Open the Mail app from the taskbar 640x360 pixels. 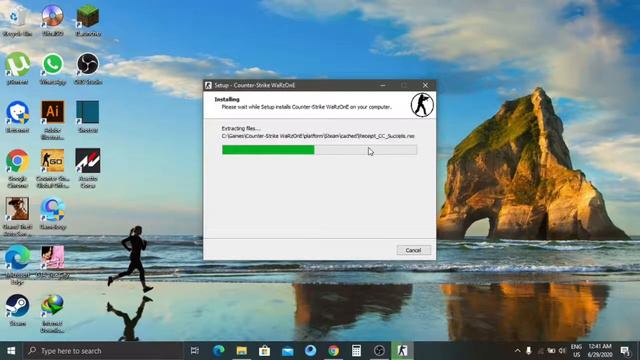(288, 351)
